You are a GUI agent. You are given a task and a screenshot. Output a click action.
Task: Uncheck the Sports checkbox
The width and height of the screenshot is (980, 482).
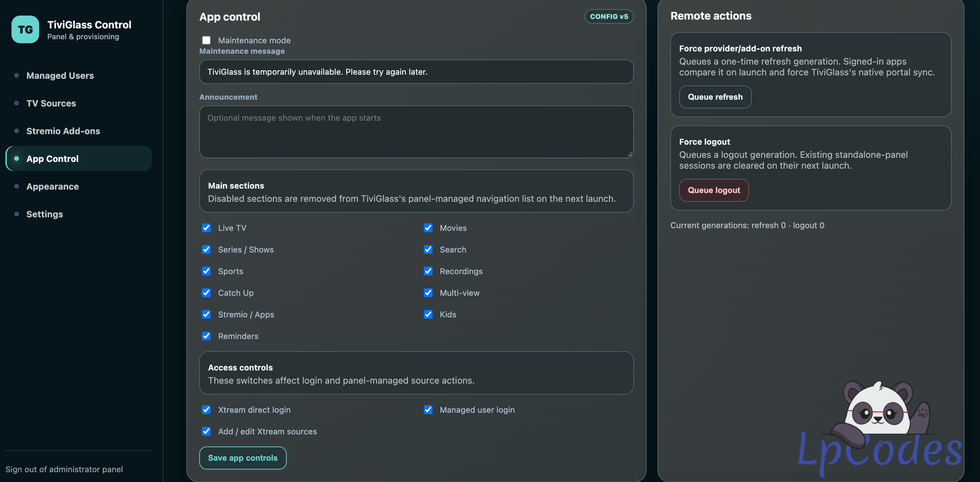(x=206, y=271)
